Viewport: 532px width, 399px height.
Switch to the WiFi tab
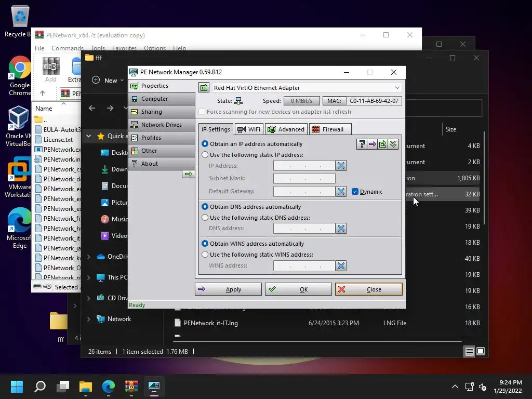click(x=249, y=129)
